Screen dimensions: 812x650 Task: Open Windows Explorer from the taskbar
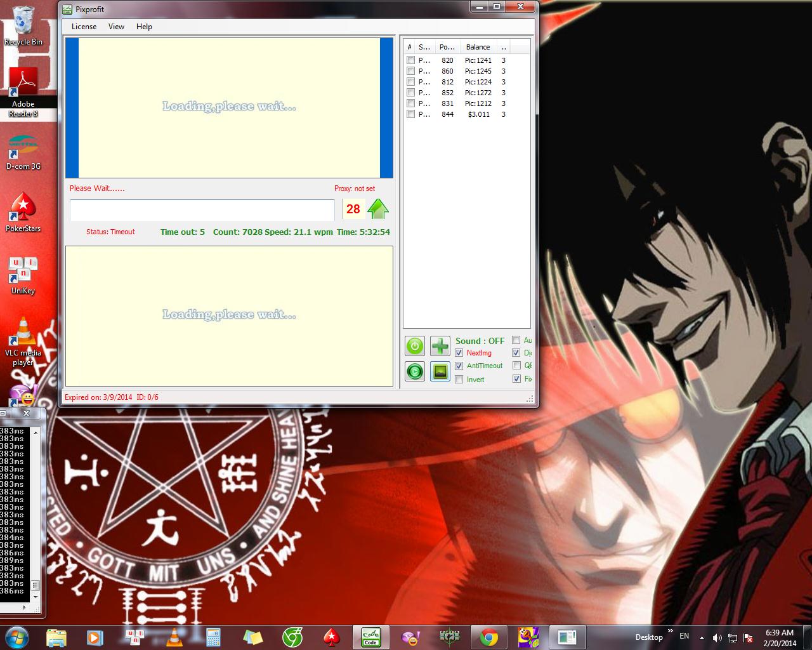(x=56, y=637)
